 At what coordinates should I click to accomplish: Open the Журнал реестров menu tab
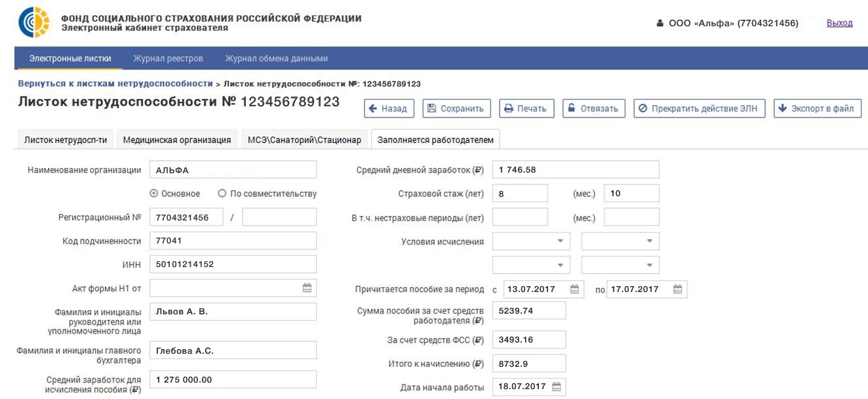click(168, 58)
